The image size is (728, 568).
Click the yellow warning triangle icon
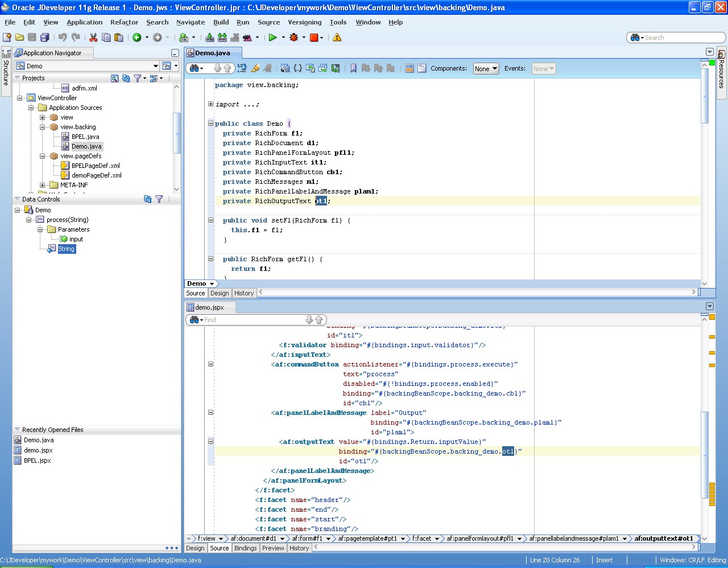(337, 38)
